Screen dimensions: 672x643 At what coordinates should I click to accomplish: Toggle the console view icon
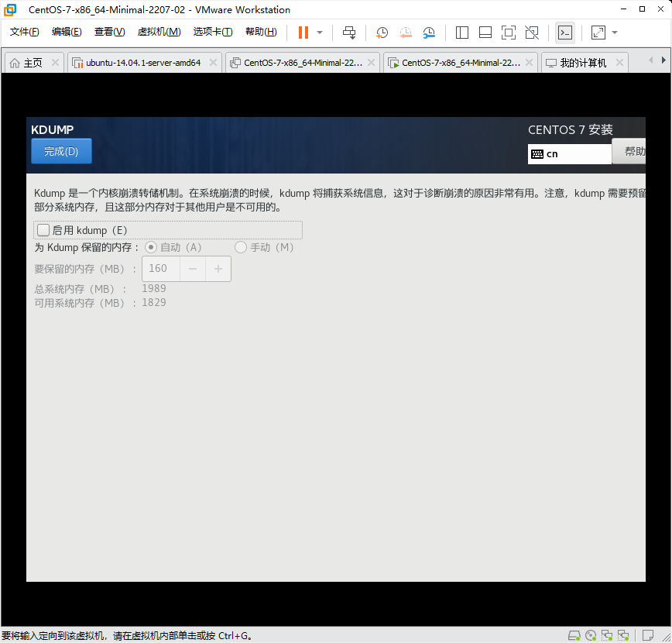pyautogui.click(x=565, y=33)
